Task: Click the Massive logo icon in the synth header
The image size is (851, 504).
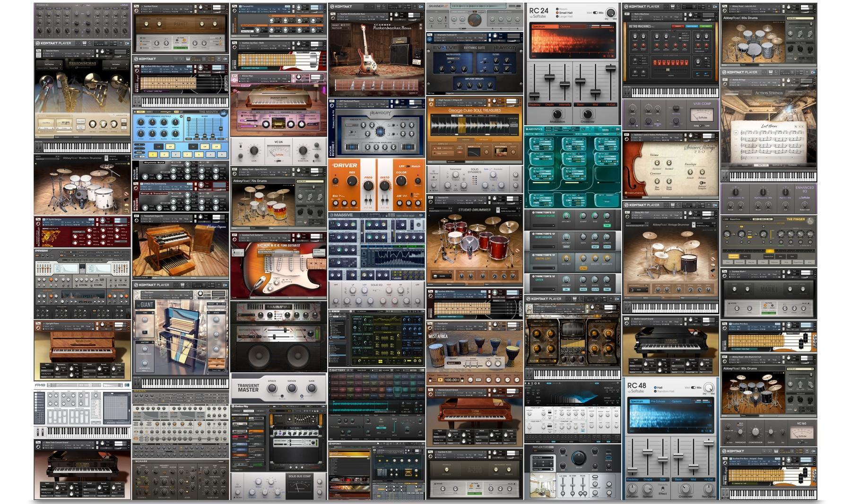Action: [331, 215]
